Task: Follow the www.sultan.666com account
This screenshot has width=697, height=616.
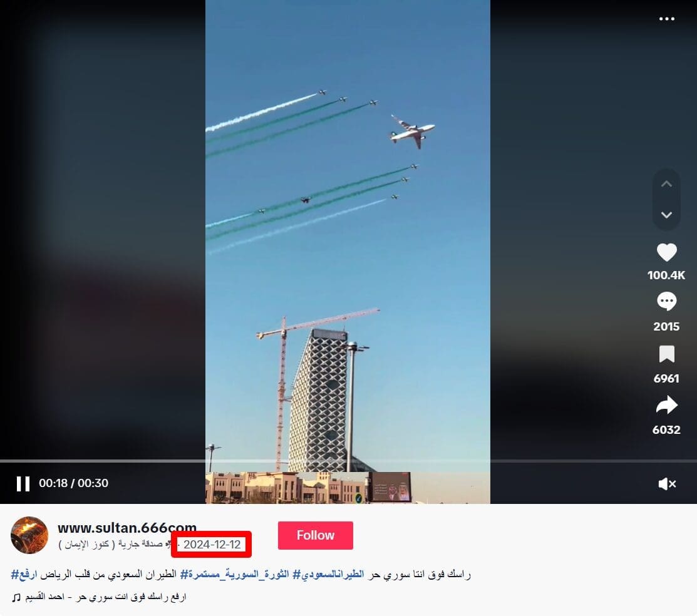Action: pos(316,535)
